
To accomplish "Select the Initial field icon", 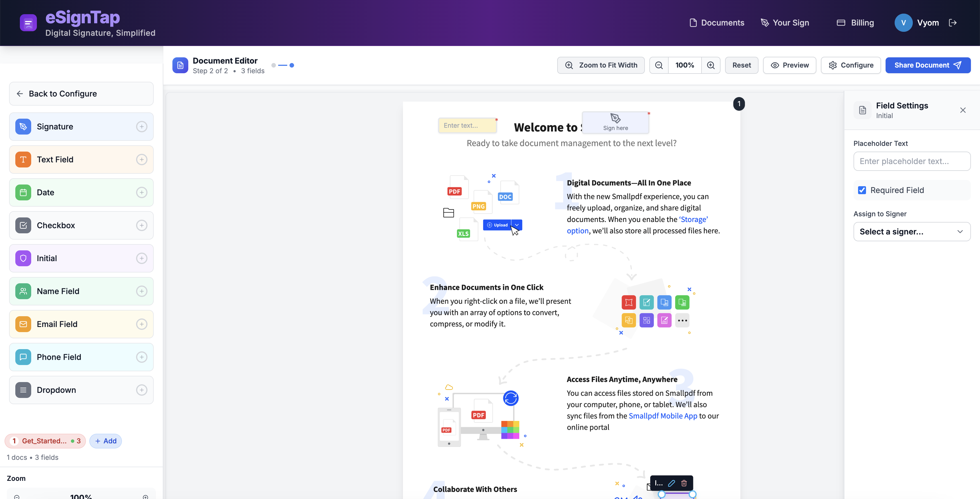I will (x=23, y=258).
